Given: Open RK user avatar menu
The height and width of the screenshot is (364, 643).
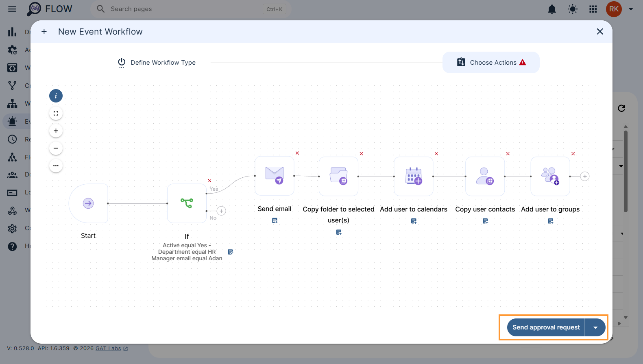Looking at the screenshot, I should click(614, 9).
